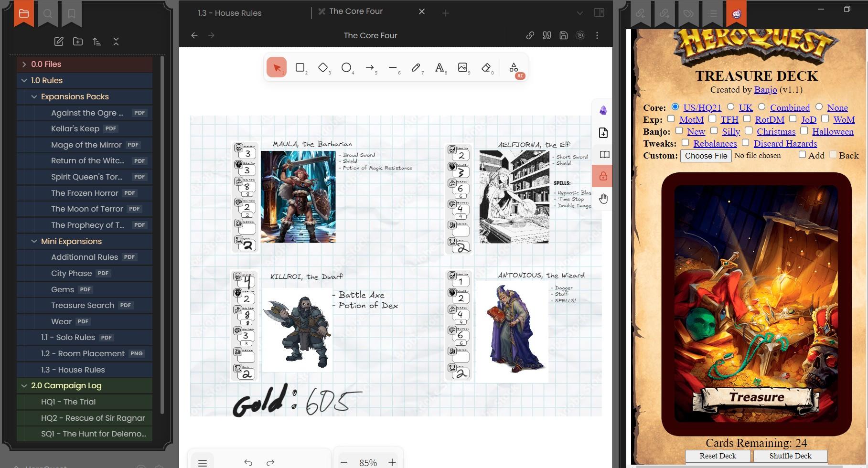This screenshot has width=868, height=468.
Task: Expand the 0.0 Files folder
Action: pyautogui.click(x=85, y=64)
